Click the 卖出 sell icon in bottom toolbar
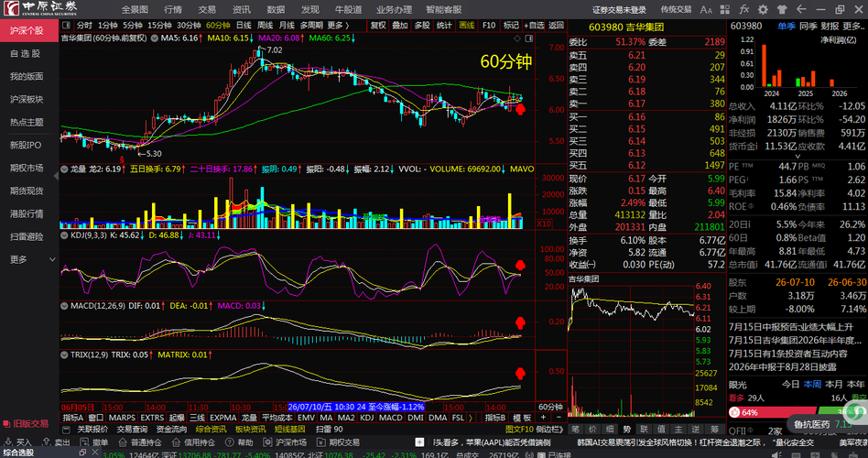 pos(47,442)
